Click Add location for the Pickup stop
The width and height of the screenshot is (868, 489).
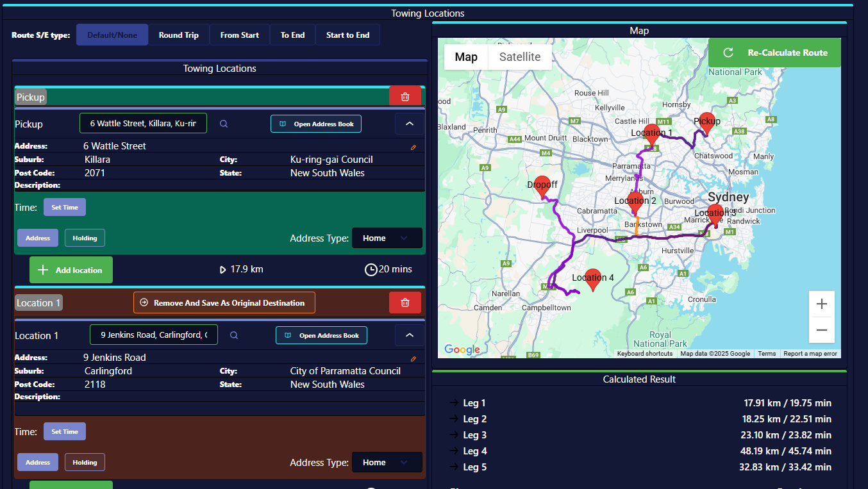pyautogui.click(x=71, y=269)
